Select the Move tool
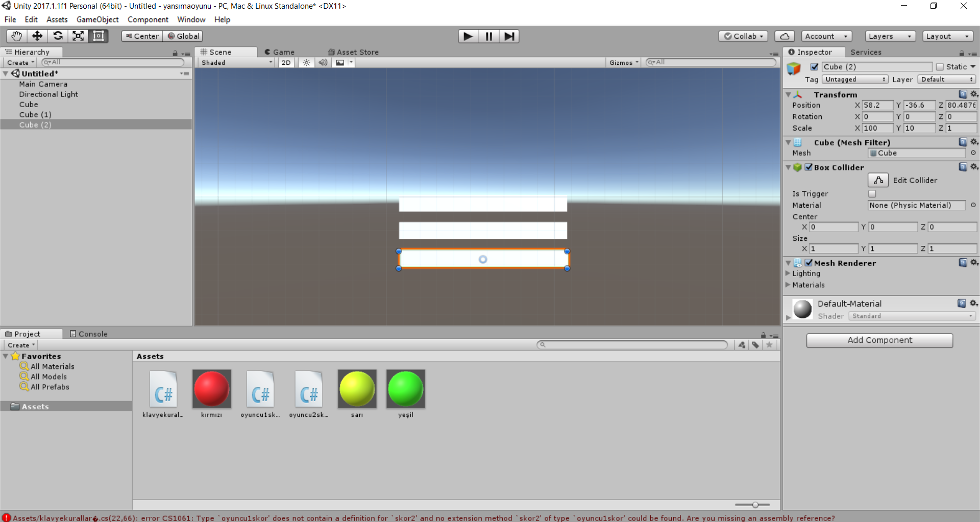Viewport: 980px width, 522px height. [x=37, y=36]
